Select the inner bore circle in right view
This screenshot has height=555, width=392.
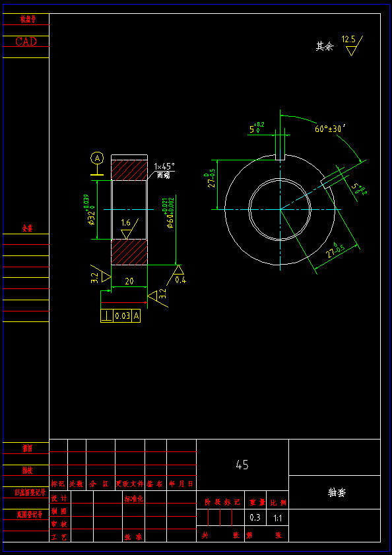coord(280,210)
